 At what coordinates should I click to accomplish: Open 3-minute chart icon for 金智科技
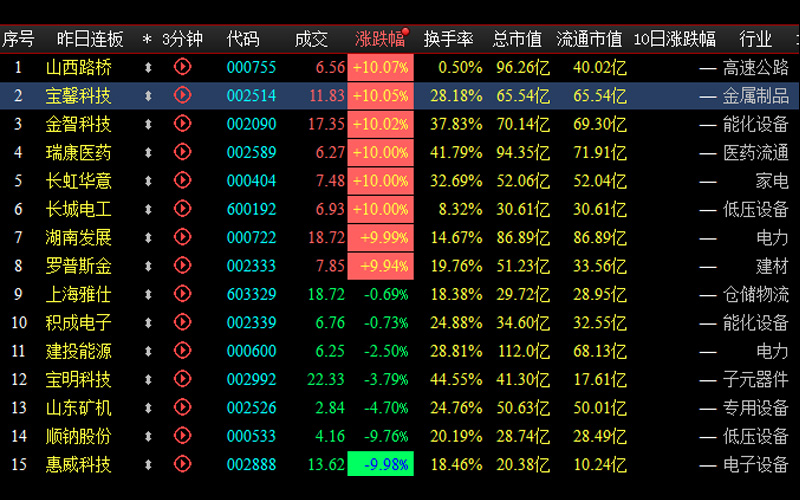tap(182, 123)
